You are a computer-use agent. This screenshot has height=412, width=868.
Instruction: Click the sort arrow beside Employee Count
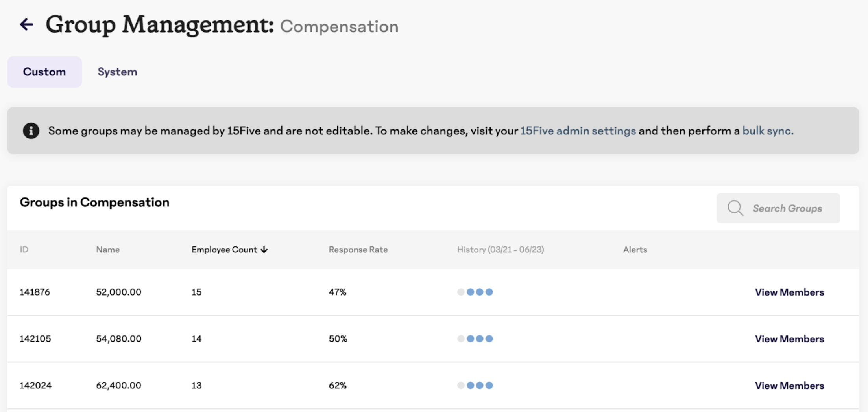(264, 250)
